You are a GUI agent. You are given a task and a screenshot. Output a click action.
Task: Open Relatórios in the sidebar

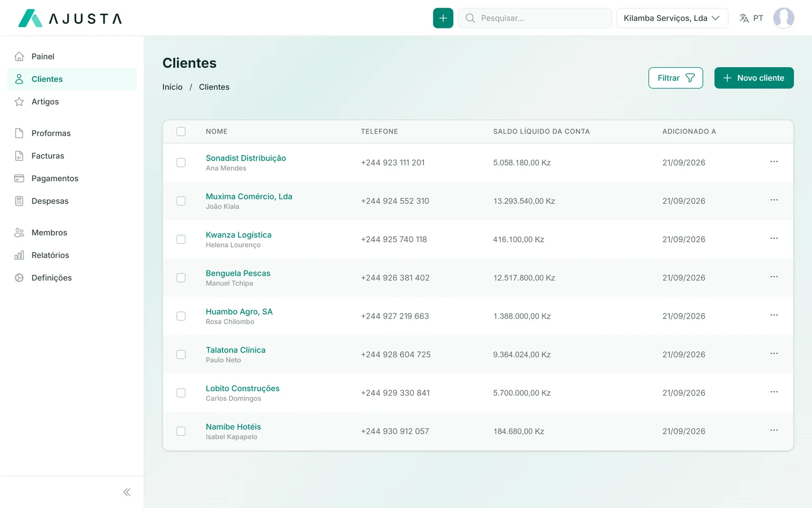pos(72,255)
